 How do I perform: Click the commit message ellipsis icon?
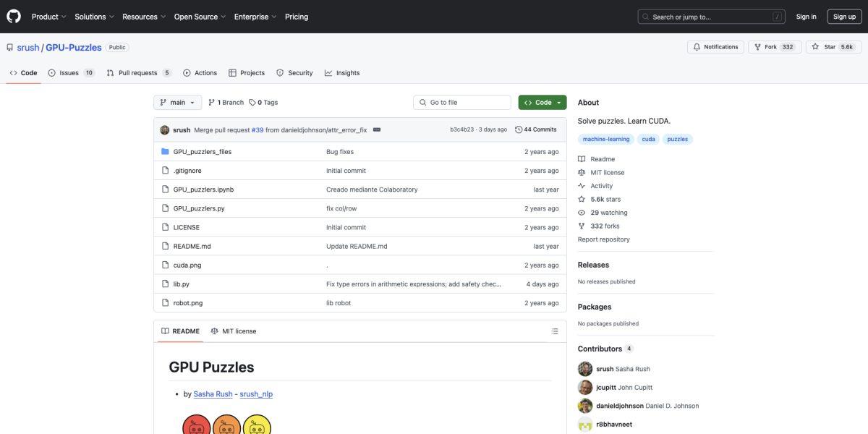pos(376,130)
